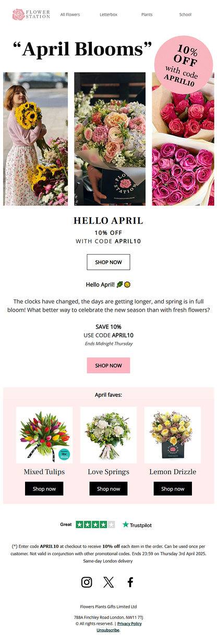Click the Flower Station rose logo
Screen dimensions: 217x644
31,14
